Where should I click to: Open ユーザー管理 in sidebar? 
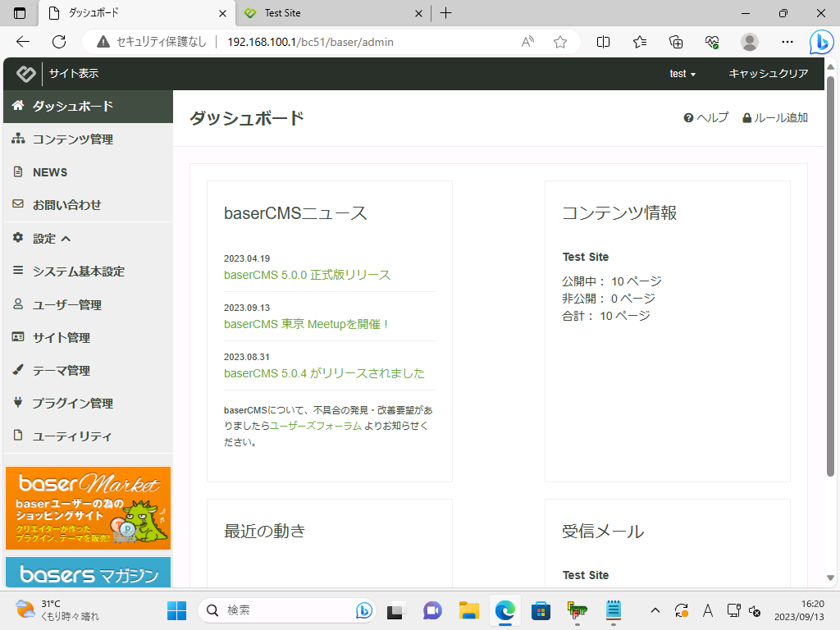point(66,305)
